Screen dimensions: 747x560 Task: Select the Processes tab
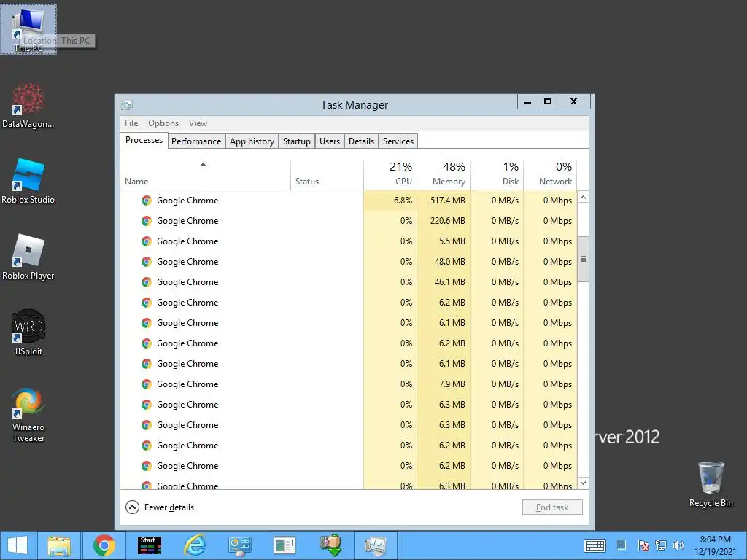click(x=144, y=140)
